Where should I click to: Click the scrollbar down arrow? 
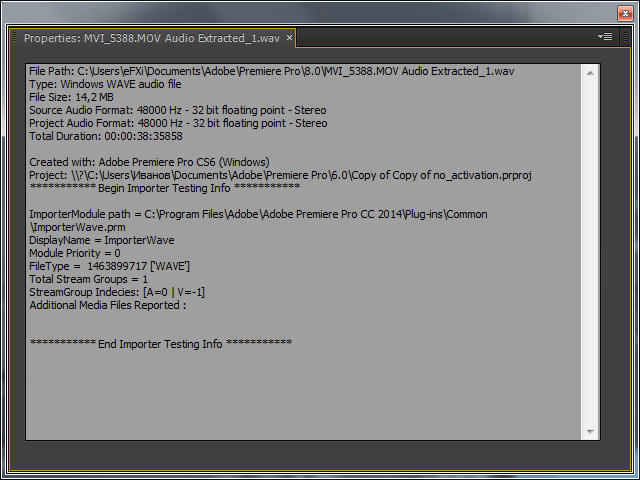point(590,431)
